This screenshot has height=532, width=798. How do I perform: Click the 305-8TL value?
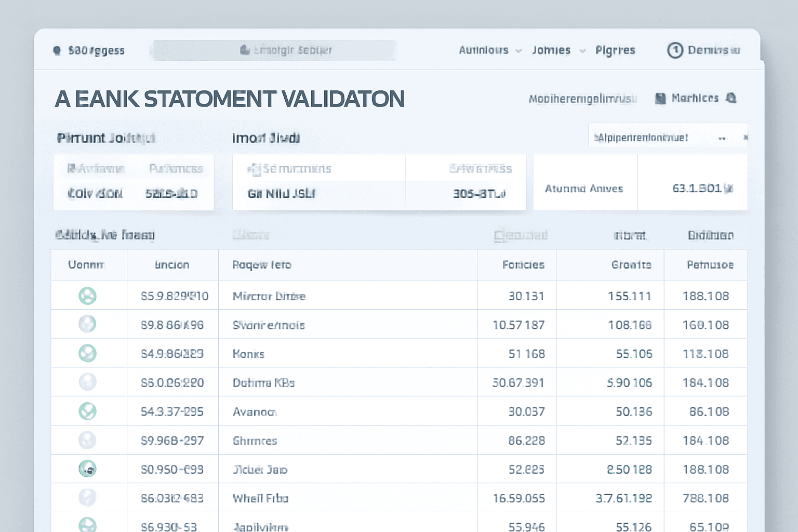pyautogui.click(x=479, y=194)
